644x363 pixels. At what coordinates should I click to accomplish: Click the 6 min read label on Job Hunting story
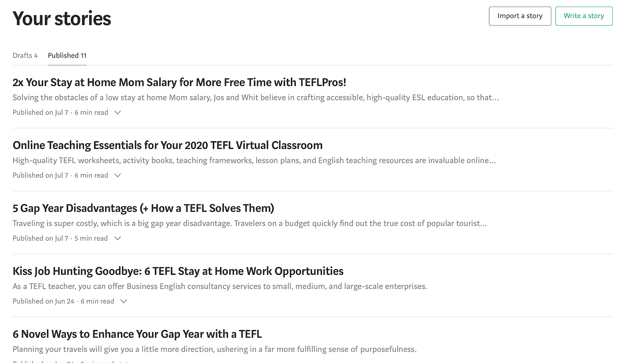[97, 301]
